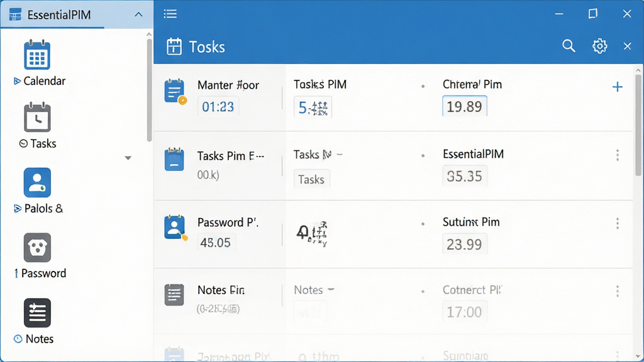
Task: Add new item with the plus button
Action: point(618,87)
